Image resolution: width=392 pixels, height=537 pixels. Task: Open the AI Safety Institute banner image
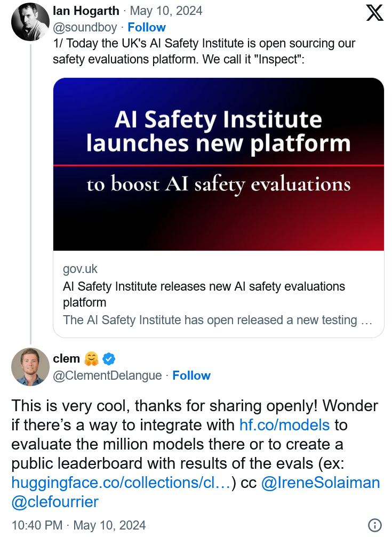pyautogui.click(x=219, y=164)
